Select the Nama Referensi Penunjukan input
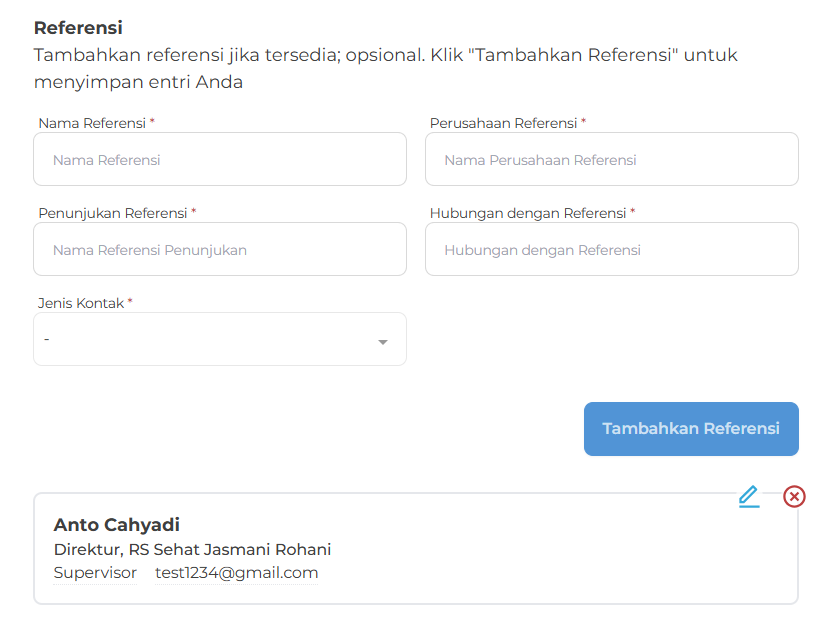Viewport: 833px width, 626px height. [220, 250]
